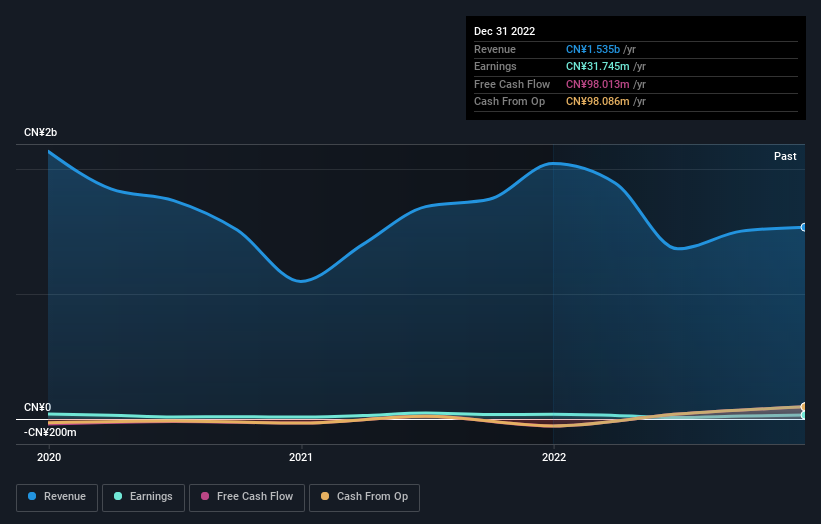Viewport: 821px width, 524px height.
Task: Click the teal earnings endpoint marker
Action: [x=804, y=415]
